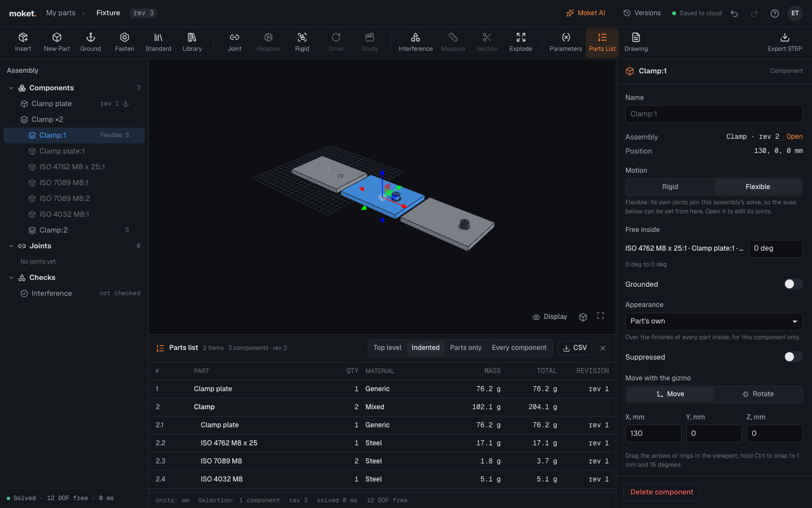The image size is (812, 508).
Task: Click the undo arrow icon
Action: pyautogui.click(x=734, y=13)
